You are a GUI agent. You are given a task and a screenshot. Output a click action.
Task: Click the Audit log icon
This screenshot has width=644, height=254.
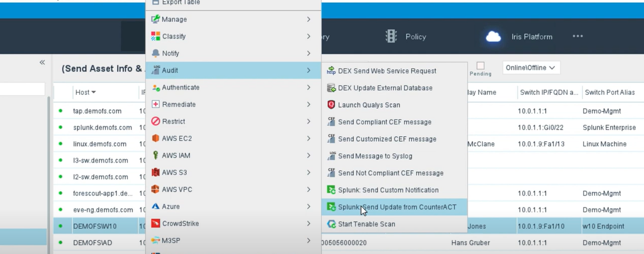pyautogui.click(x=156, y=70)
